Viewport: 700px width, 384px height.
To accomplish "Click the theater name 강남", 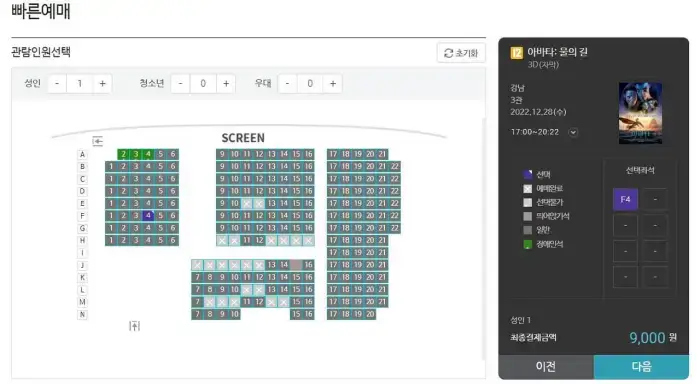I will 517,88.
